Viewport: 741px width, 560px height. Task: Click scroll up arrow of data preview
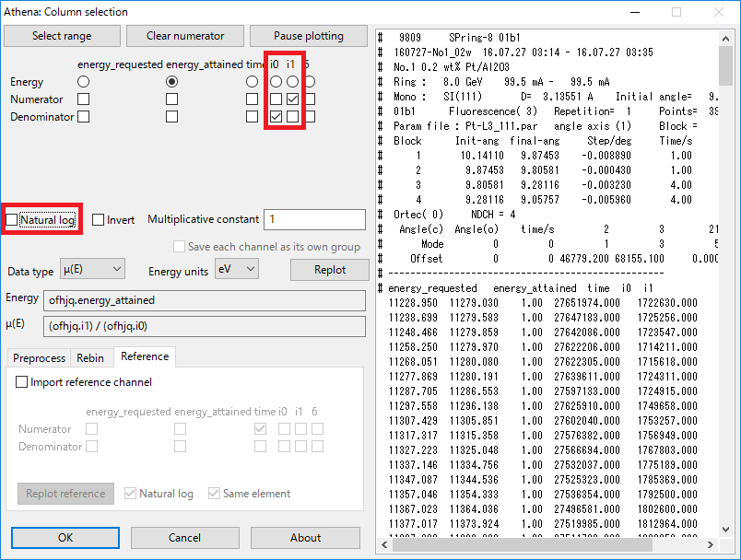pos(726,39)
